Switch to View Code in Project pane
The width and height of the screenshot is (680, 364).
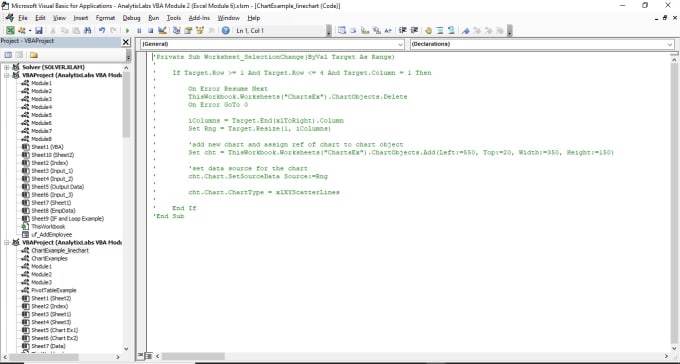pyautogui.click(x=8, y=55)
